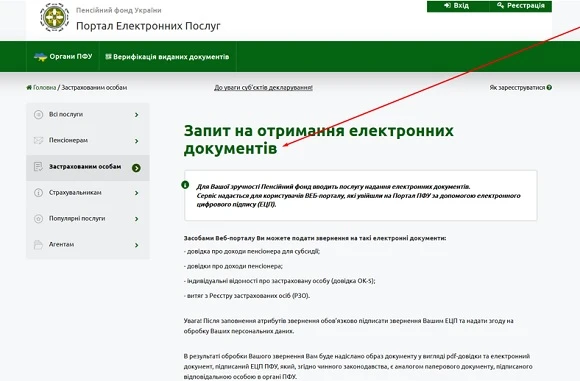Select Страхувальникам sidebar item

coord(88,193)
